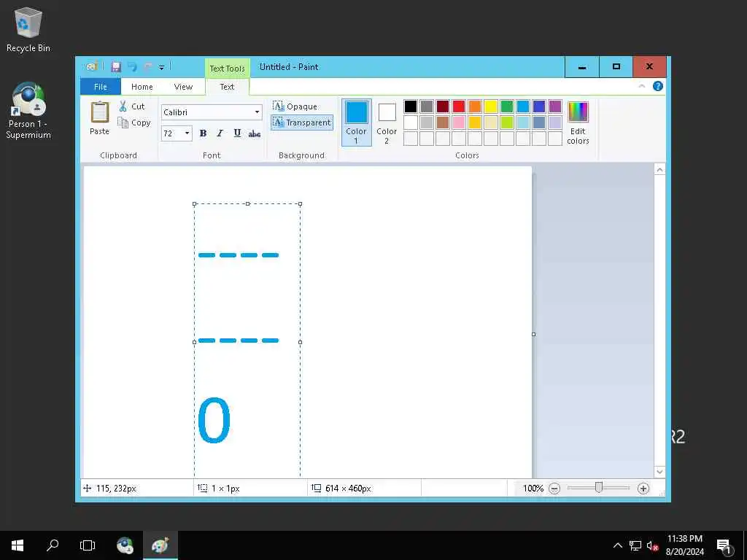Image resolution: width=747 pixels, height=560 pixels.
Task: Open taskbar Search magnifier
Action: tap(53, 545)
